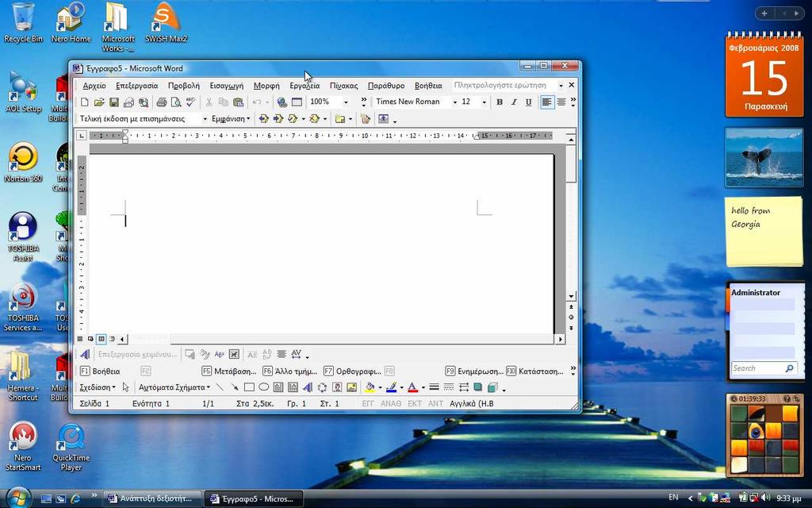The width and height of the screenshot is (812, 508).
Task: Paste from clipboard icon
Action: pos(238,102)
